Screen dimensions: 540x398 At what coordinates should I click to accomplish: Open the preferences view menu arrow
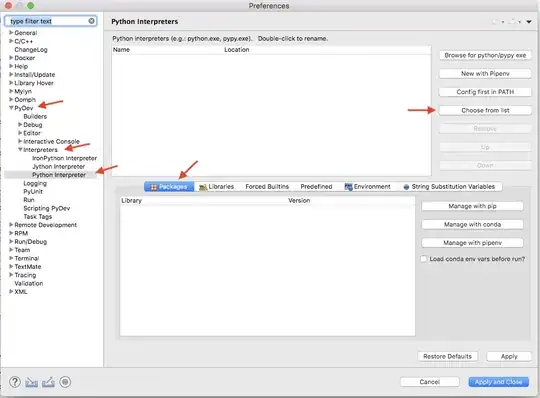click(529, 22)
